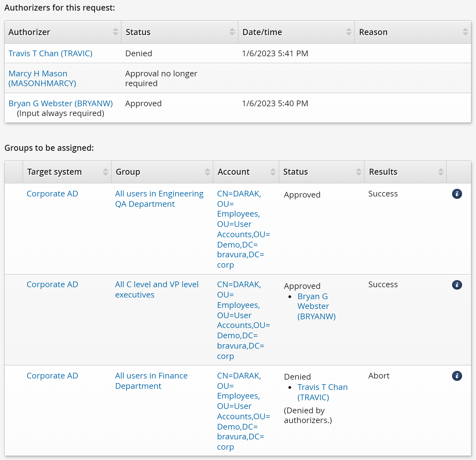Open Travis T Chan (TRAVIC) authorizer profile
This screenshot has height=460, width=476.
pos(50,54)
